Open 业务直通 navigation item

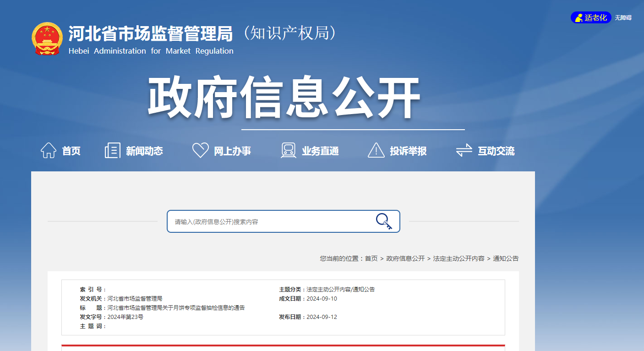[x=321, y=151]
